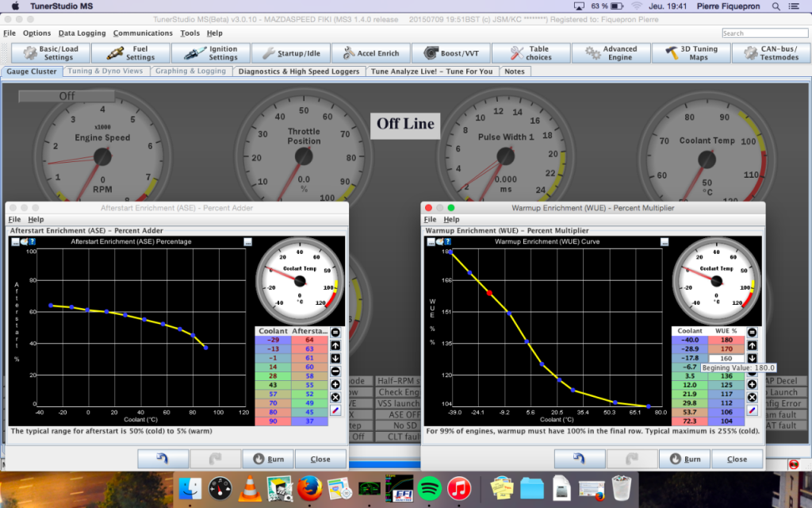Decrease selected WUE cell with down-arrow icon

click(x=752, y=358)
